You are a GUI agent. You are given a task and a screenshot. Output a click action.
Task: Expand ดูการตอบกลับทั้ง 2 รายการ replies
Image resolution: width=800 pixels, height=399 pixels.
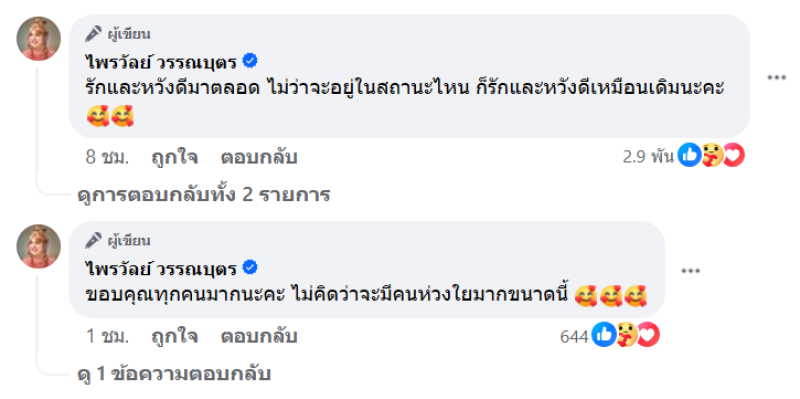pos(204,194)
